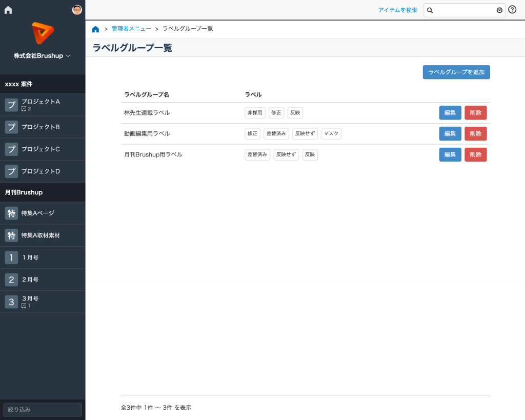
Task: Select the xxxx 案件 group header
Action: click(43, 84)
